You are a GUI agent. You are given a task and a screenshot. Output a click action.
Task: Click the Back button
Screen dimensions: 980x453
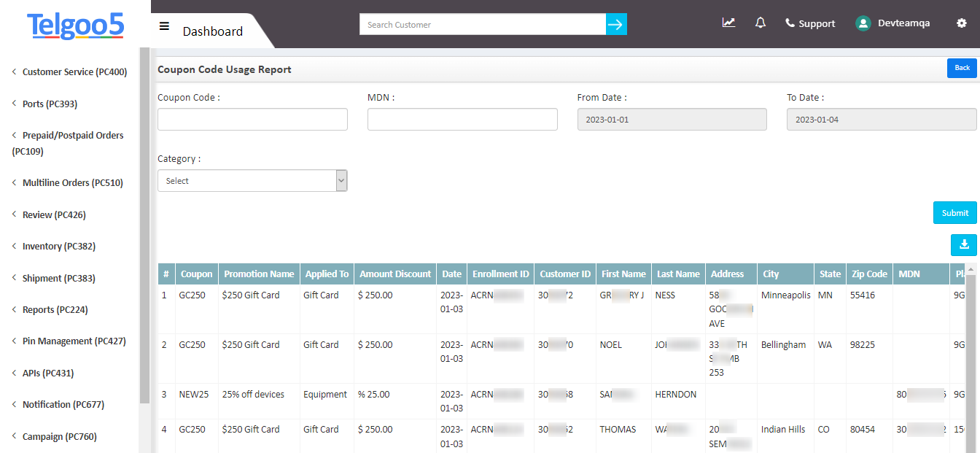coord(962,68)
